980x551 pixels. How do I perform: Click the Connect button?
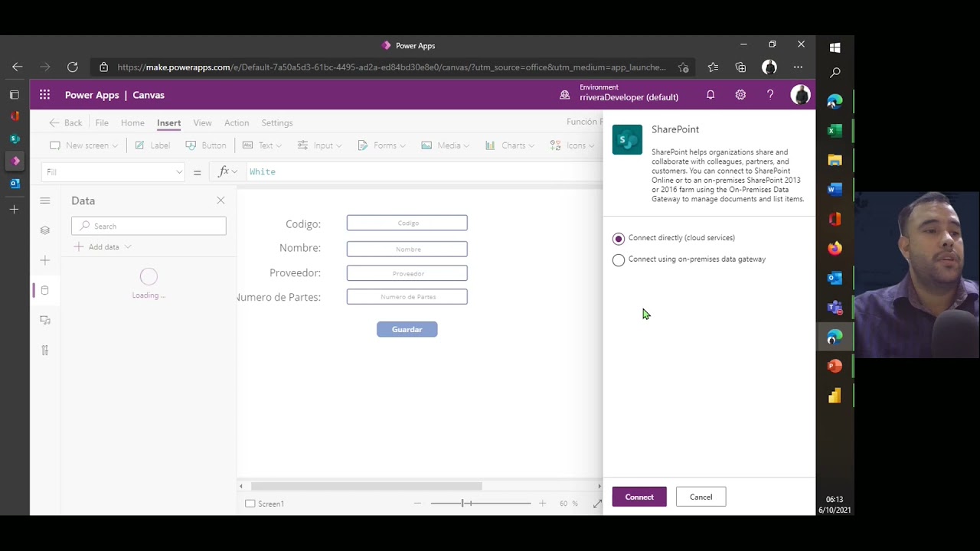639,497
